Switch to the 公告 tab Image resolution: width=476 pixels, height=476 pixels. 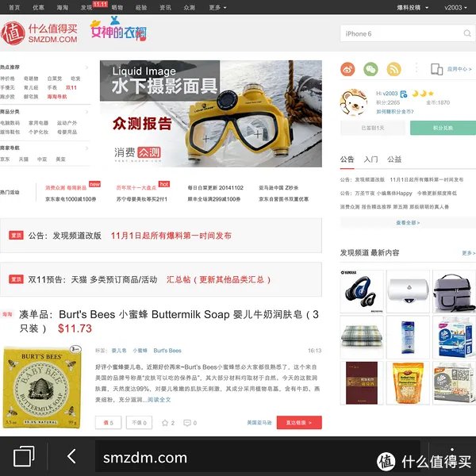click(347, 159)
